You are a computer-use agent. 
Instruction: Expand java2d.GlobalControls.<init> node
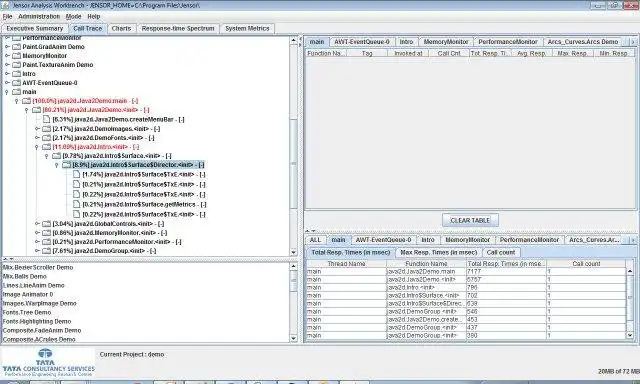[x=37, y=224]
